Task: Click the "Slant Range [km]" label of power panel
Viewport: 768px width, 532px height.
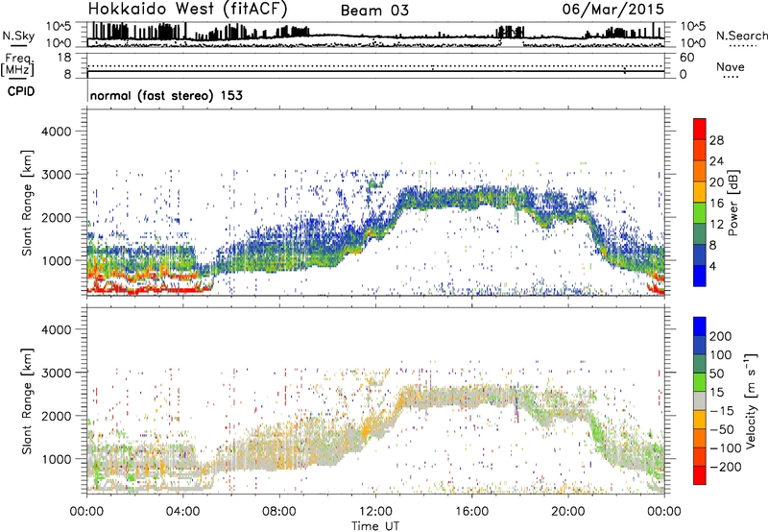Action: click(x=27, y=203)
